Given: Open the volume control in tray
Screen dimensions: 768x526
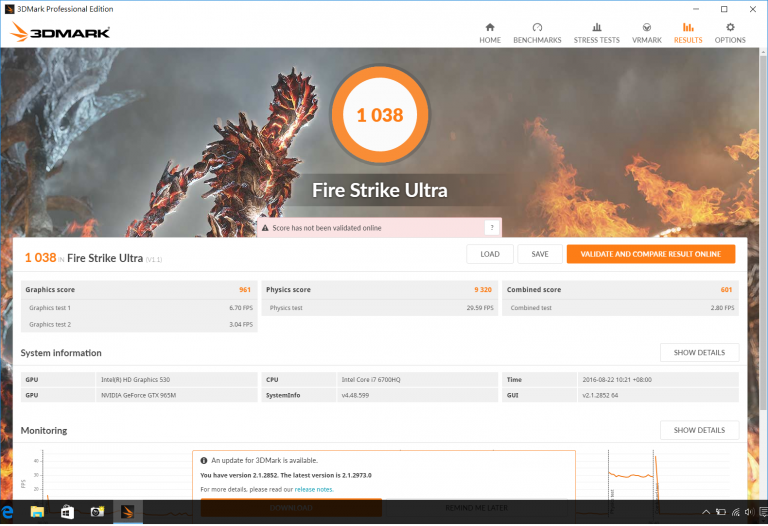Looking at the screenshot, I should point(749,512).
